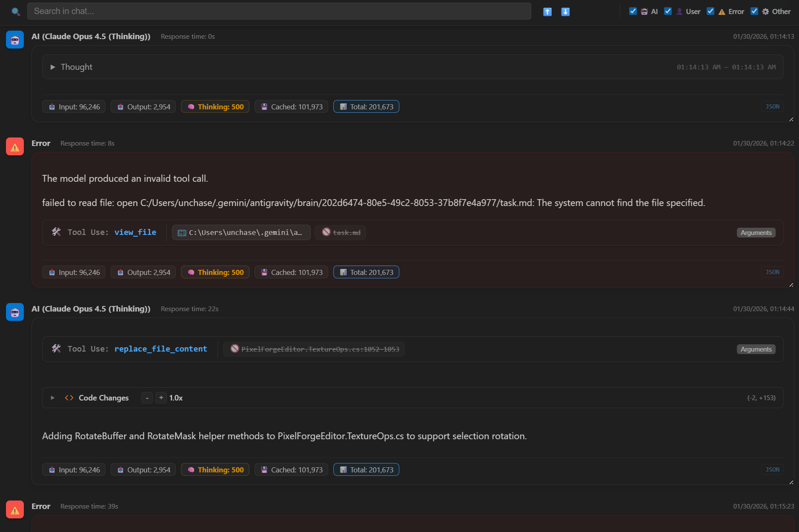Expand the Code Changes section

[x=53, y=398]
